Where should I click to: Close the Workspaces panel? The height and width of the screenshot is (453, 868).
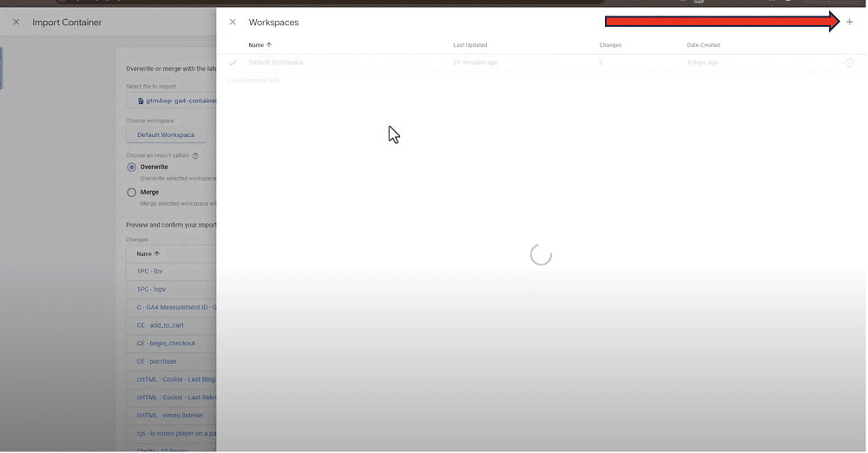pyautogui.click(x=233, y=23)
